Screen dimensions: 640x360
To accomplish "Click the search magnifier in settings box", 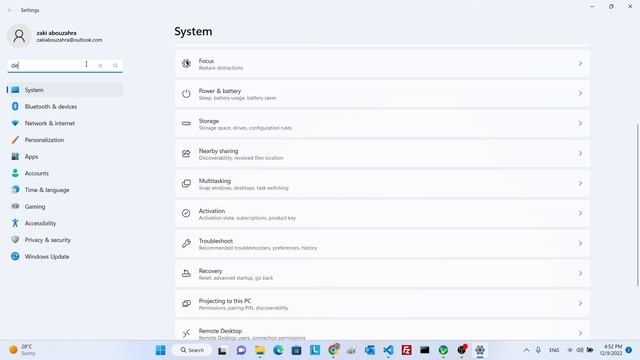I will 115,65.
